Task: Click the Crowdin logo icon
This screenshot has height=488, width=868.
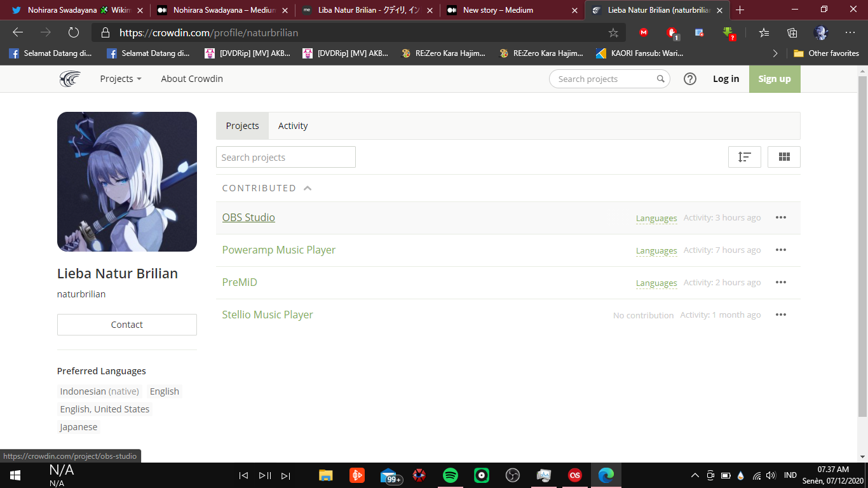Action: pyautogui.click(x=70, y=79)
